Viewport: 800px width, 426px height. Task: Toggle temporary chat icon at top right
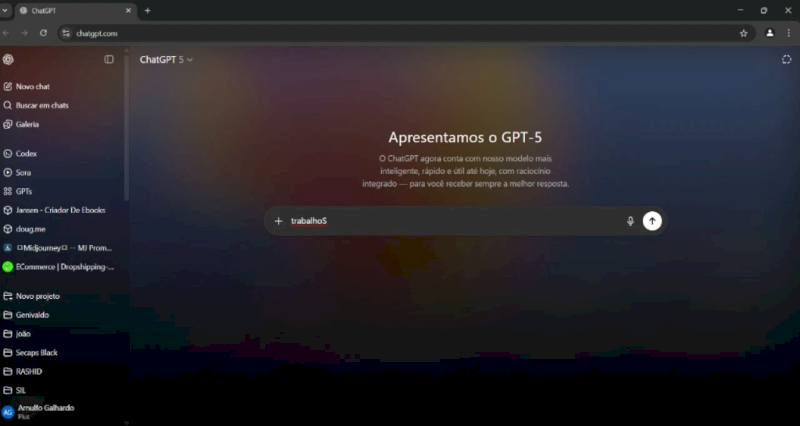[x=786, y=60]
